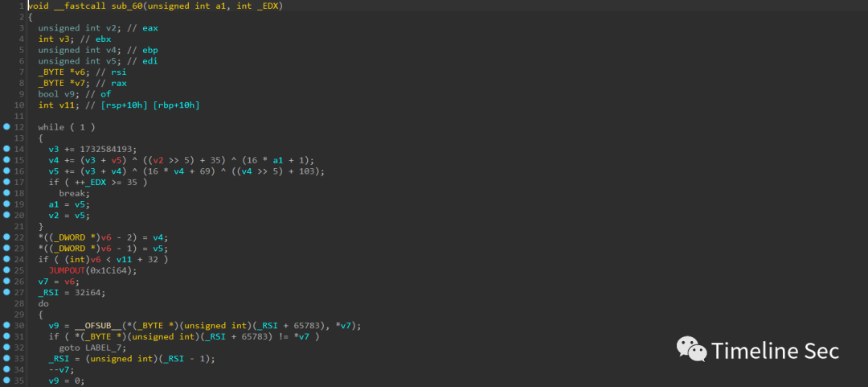Toggle breakpoint dot on line 22
The width and height of the screenshot is (868, 387).
pyautogui.click(x=6, y=237)
